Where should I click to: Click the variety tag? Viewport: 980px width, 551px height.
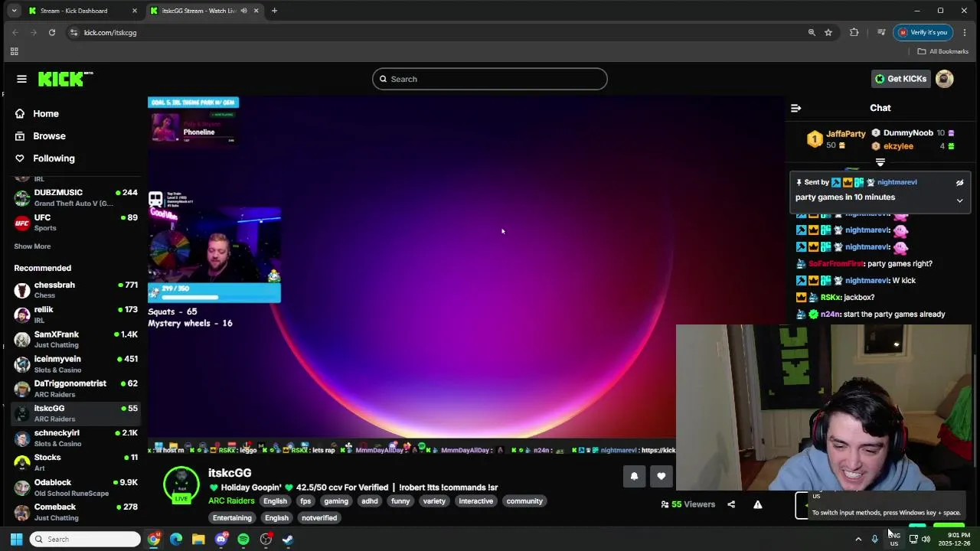(x=434, y=501)
